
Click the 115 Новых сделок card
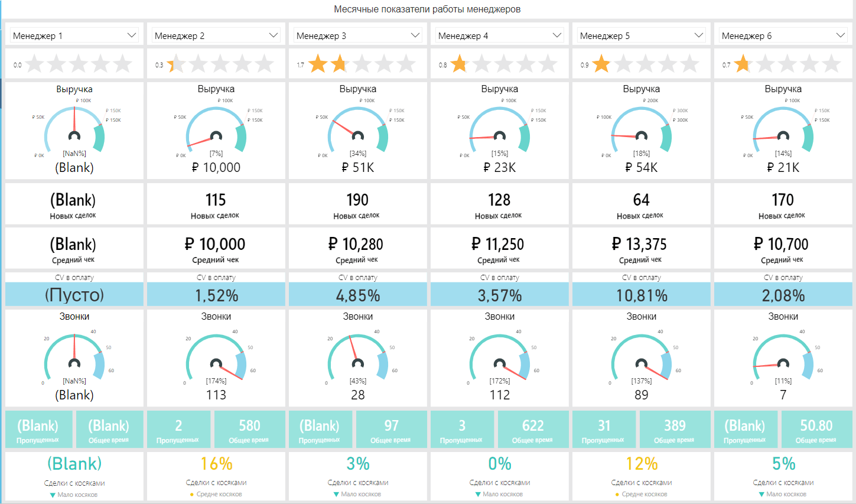216,204
